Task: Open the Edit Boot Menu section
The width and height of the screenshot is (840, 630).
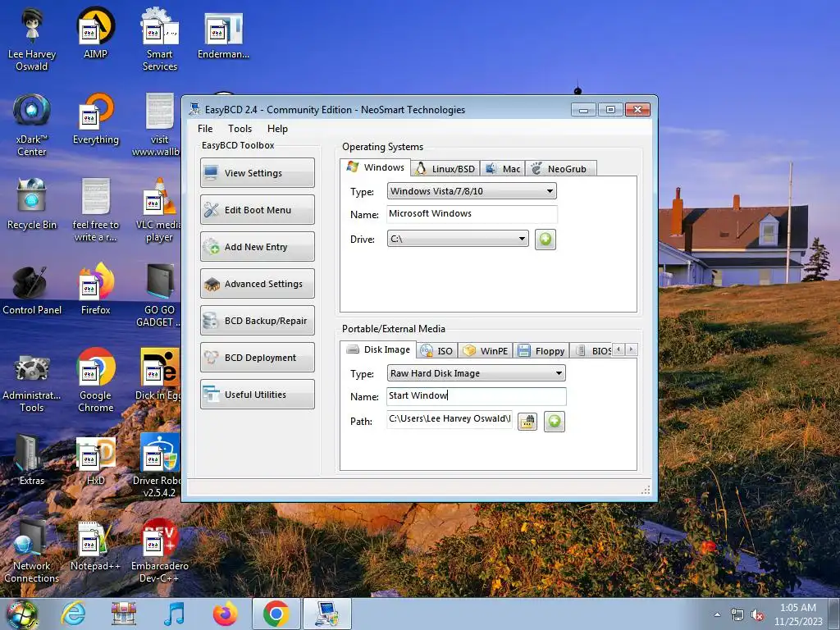Action: coord(257,209)
